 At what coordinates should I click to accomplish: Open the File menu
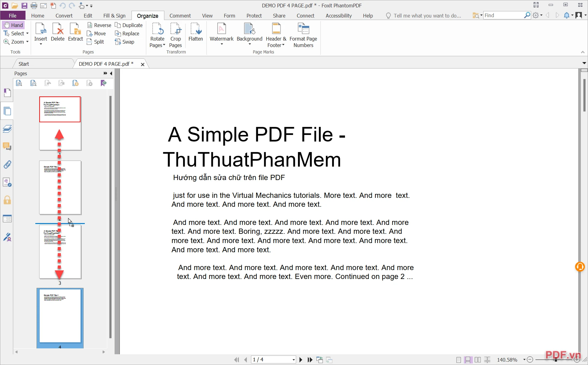(13, 16)
